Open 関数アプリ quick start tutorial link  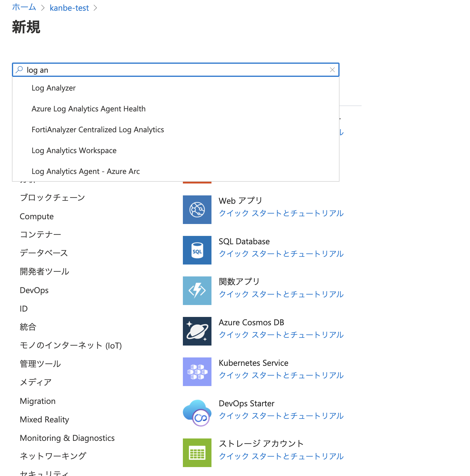pos(281,294)
